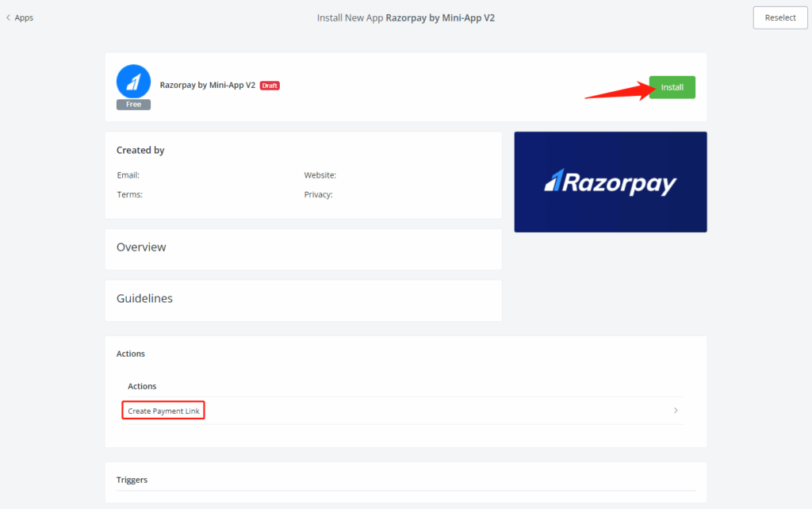Image resolution: width=812 pixels, height=509 pixels.
Task: Click the gray Free badge under the logo
Action: point(133,105)
